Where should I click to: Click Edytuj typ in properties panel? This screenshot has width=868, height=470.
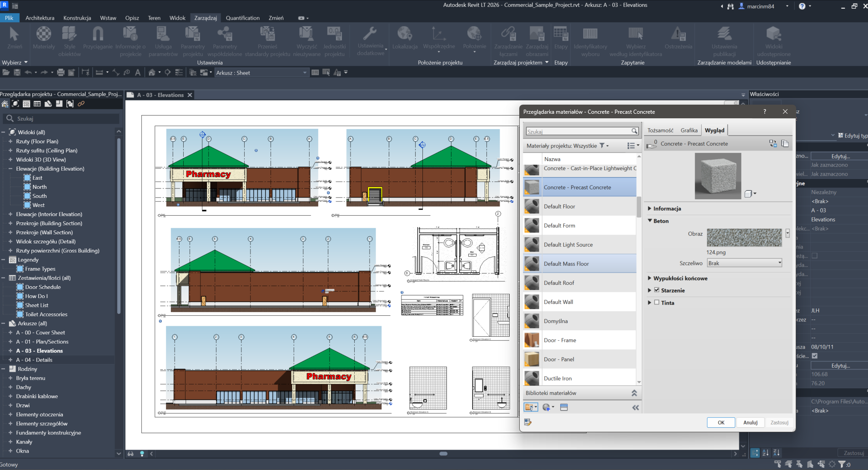coord(852,136)
